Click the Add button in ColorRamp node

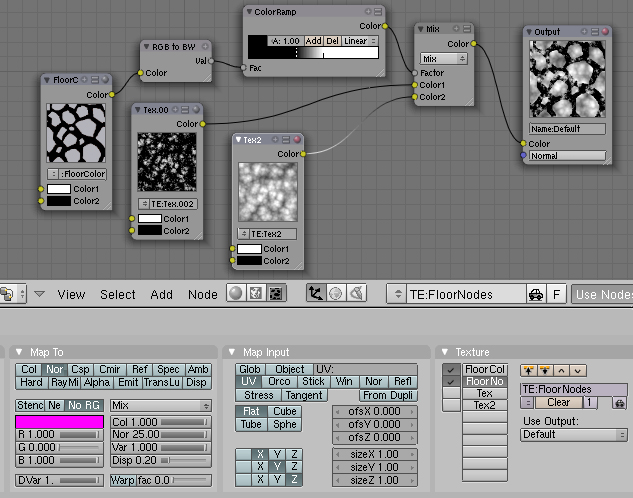(x=313, y=41)
